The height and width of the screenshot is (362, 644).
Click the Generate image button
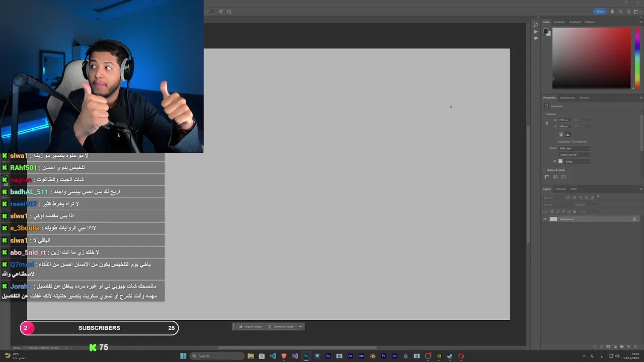(x=281, y=327)
